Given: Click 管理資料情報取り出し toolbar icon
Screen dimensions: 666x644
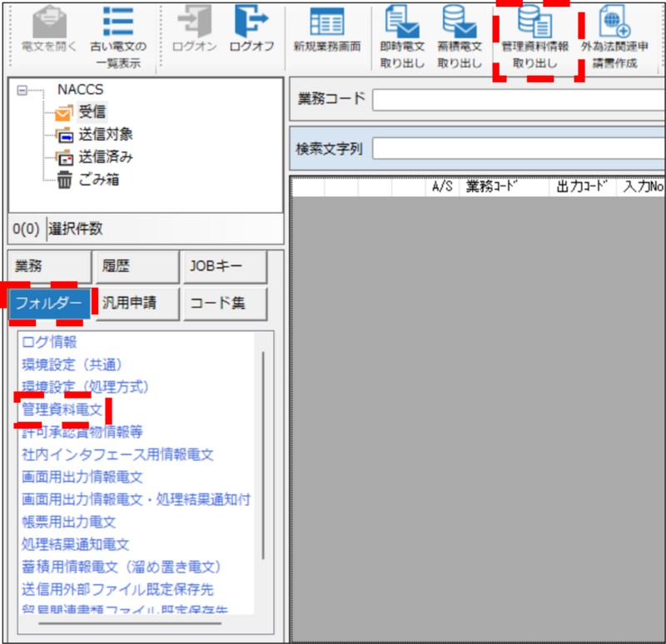Looking at the screenshot, I should pyautogui.click(x=534, y=33).
